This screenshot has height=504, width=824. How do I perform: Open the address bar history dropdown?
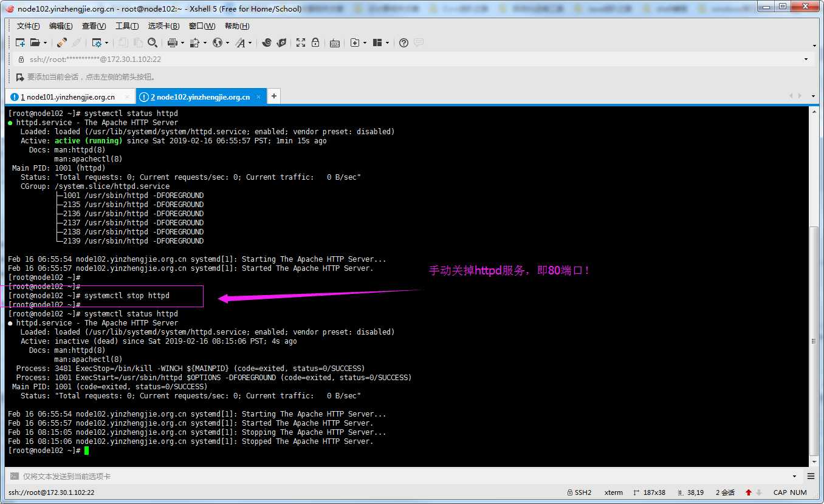click(x=806, y=60)
